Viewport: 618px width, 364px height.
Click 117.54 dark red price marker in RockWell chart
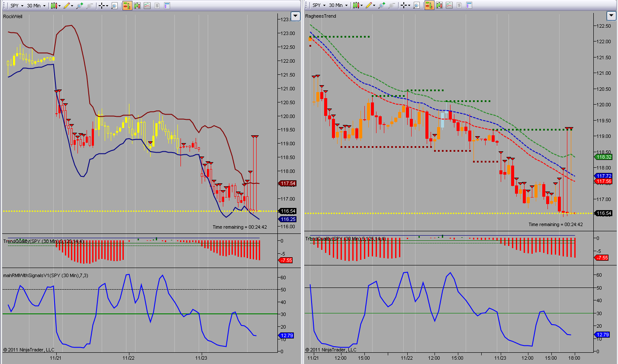coord(287,183)
